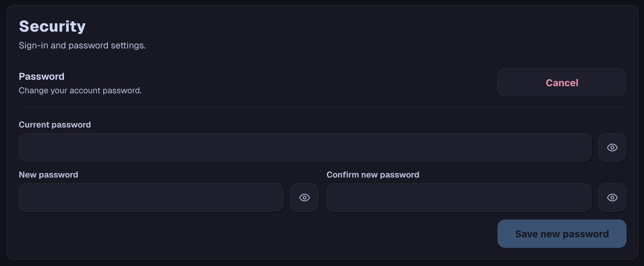The height and width of the screenshot is (266, 644).
Task: Tap the rightmost eye icon on screen
Action: (612, 197)
